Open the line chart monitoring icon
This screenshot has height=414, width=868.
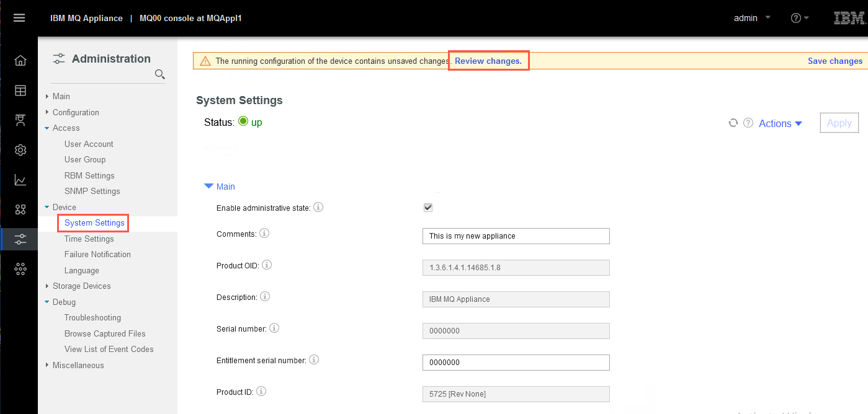click(20, 180)
